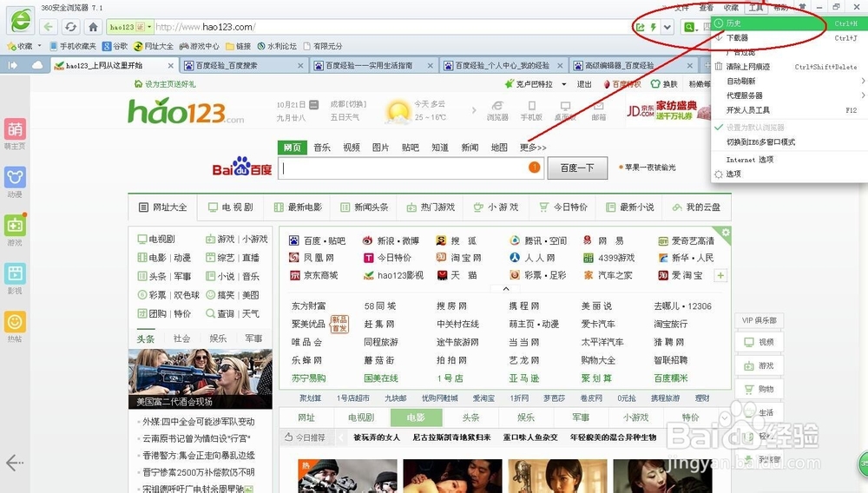The height and width of the screenshot is (493, 868).
Task: Select the 音乐 search category tab
Action: coord(322,148)
